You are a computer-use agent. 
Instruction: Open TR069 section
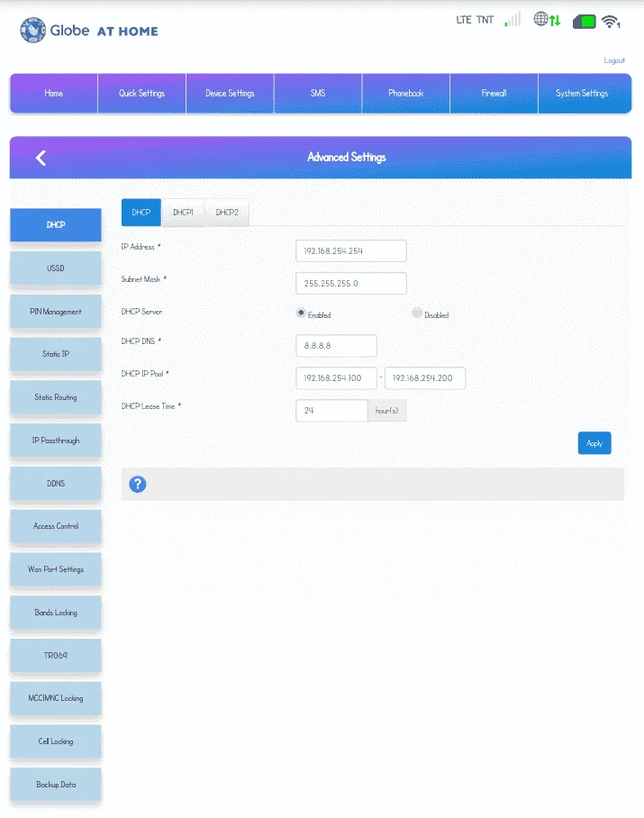tap(56, 655)
